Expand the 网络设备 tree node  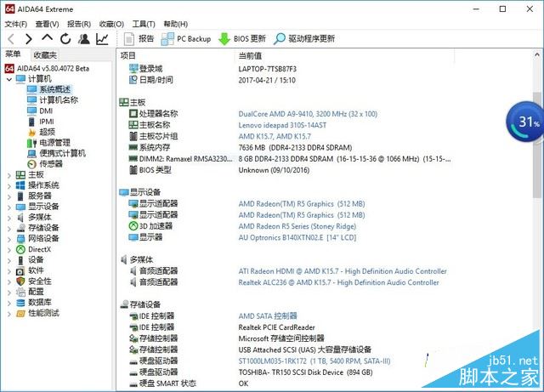tap(9, 239)
